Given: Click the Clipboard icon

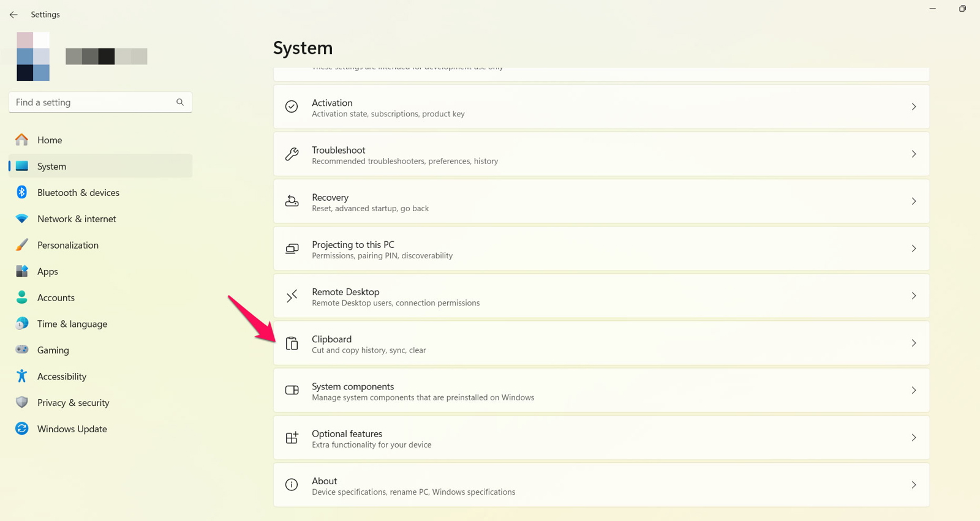Looking at the screenshot, I should (x=292, y=343).
